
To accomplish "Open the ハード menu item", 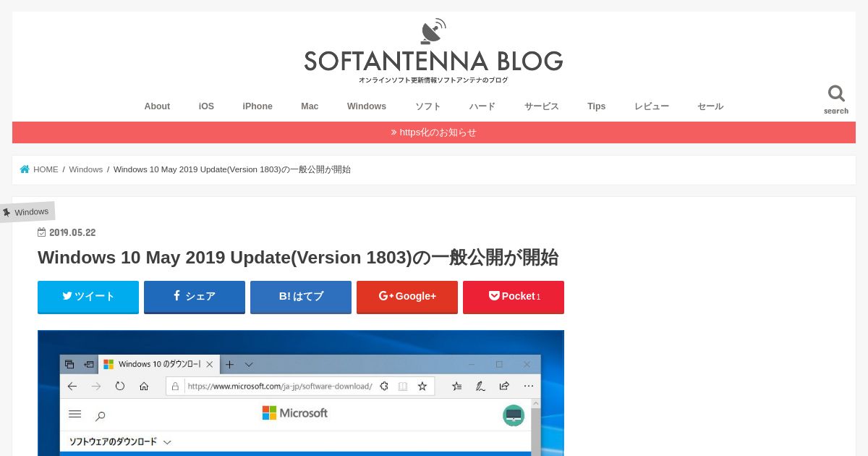I will [x=482, y=106].
